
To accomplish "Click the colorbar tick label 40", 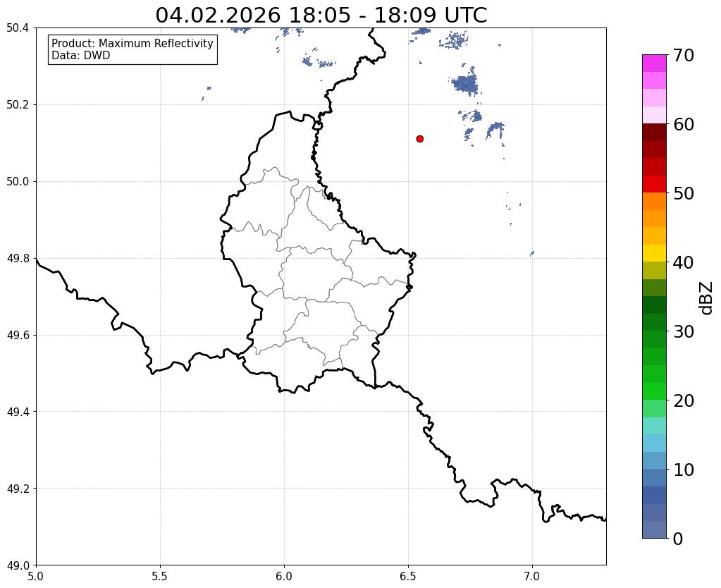I will (x=684, y=262).
